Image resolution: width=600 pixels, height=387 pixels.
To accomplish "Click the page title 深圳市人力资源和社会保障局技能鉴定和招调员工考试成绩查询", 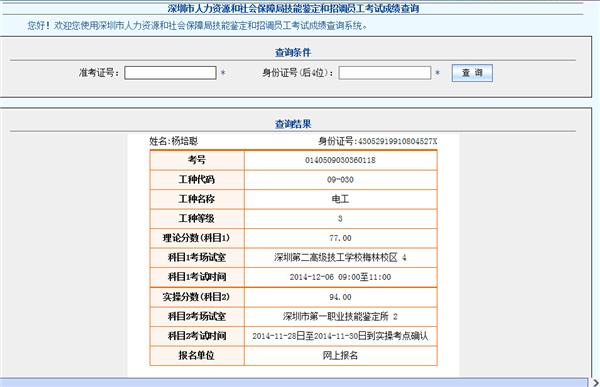I will pos(293,8).
